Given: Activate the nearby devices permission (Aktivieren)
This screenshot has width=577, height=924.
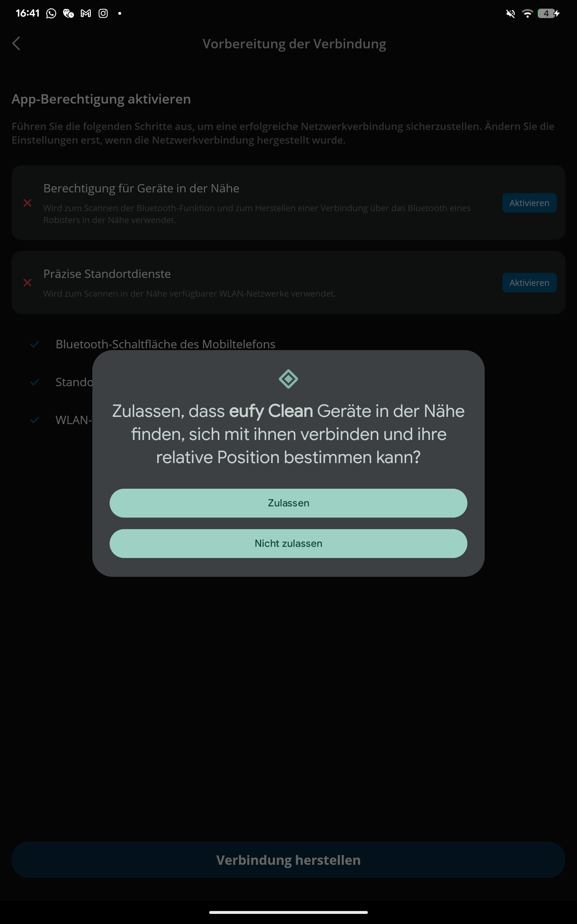Looking at the screenshot, I should [529, 203].
